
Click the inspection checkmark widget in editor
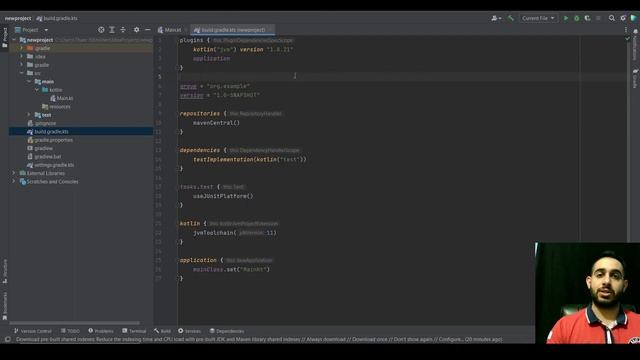[x=627, y=39]
